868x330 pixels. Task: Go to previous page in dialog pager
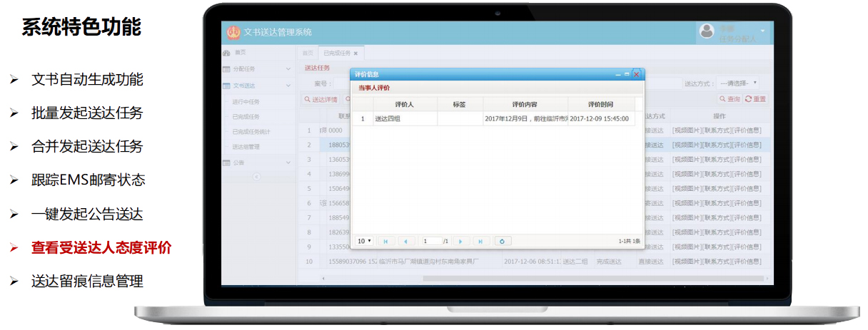click(406, 242)
